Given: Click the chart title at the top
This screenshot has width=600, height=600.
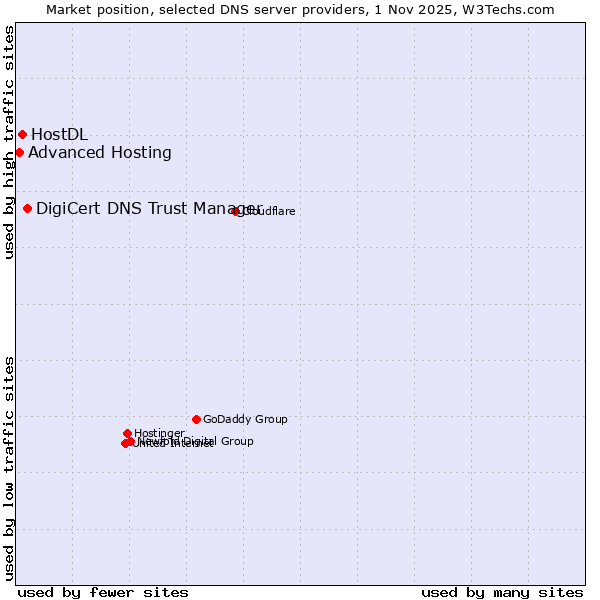Looking at the screenshot, I should pyautogui.click(x=300, y=9).
